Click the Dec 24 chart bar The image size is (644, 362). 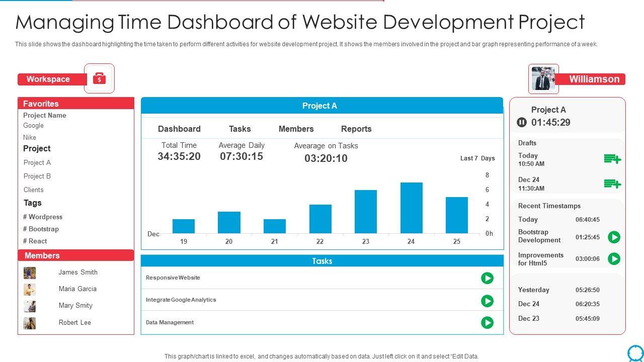[412, 208]
